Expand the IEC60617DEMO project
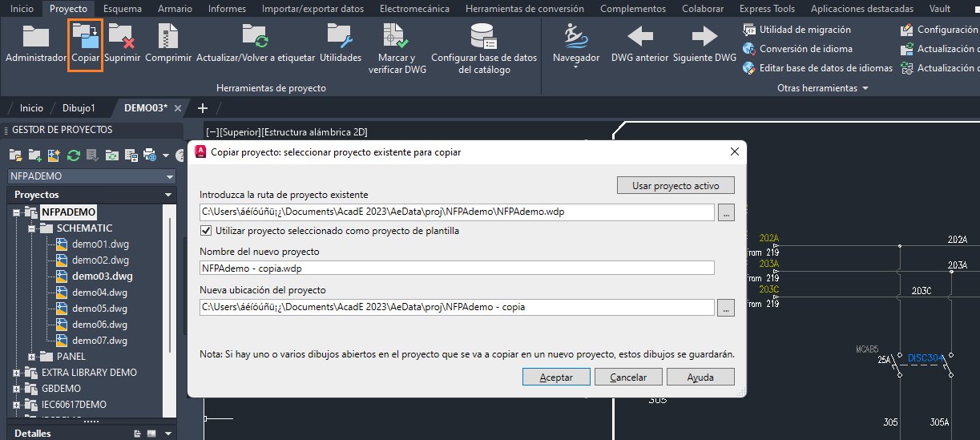 click(x=17, y=405)
